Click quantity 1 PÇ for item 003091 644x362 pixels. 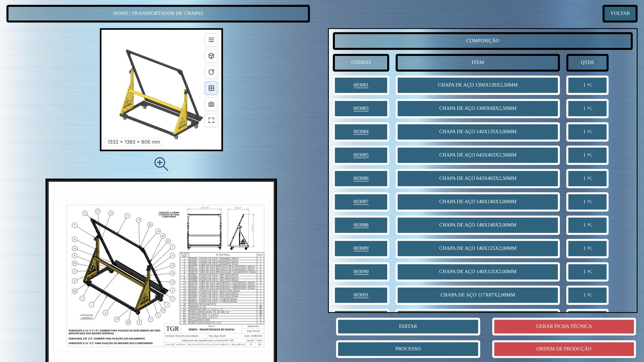(587, 295)
